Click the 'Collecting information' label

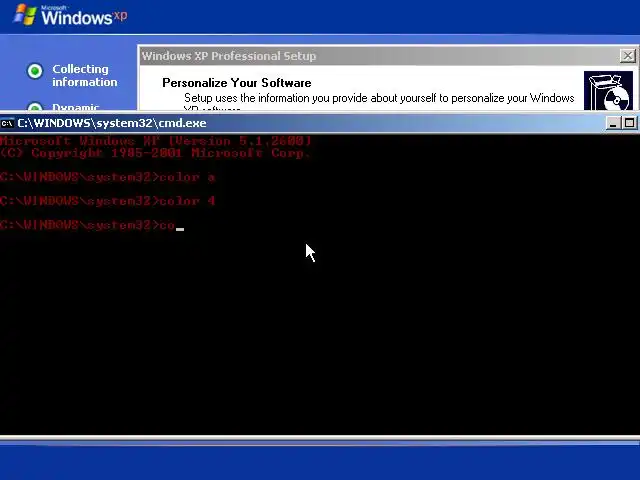click(85, 76)
